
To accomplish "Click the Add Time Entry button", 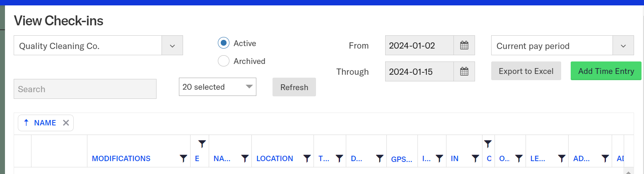I will [x=606, y=71].
